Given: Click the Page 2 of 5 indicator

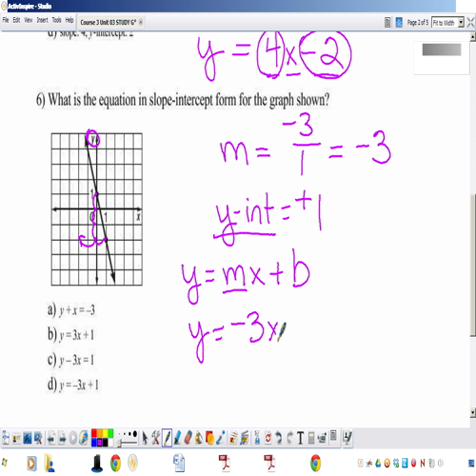Looking at the screenshot, I should [418, 22].
